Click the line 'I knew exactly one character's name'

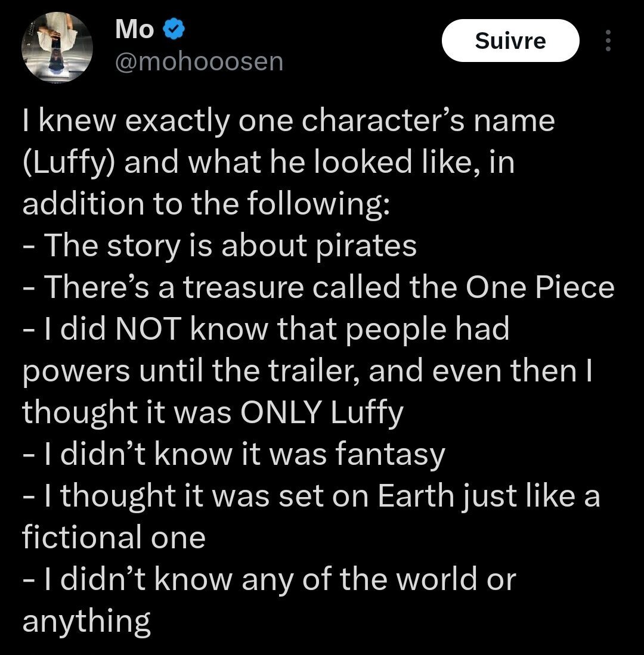point(289,120)
